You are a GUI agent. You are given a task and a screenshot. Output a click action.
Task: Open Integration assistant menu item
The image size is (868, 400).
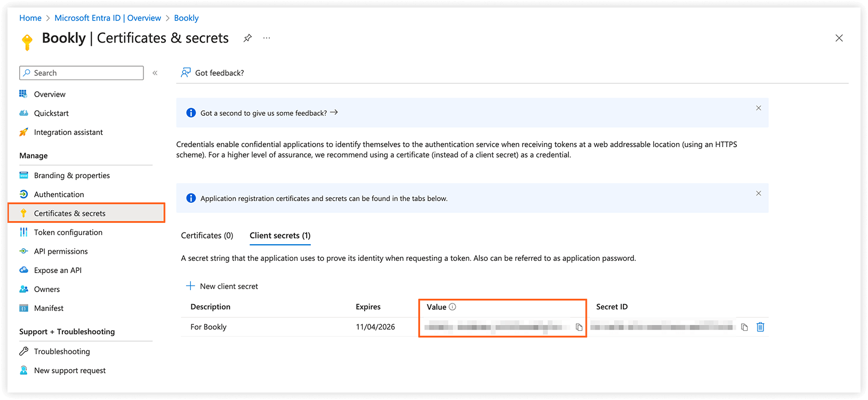pyautogui.click(x=68, y=132)
